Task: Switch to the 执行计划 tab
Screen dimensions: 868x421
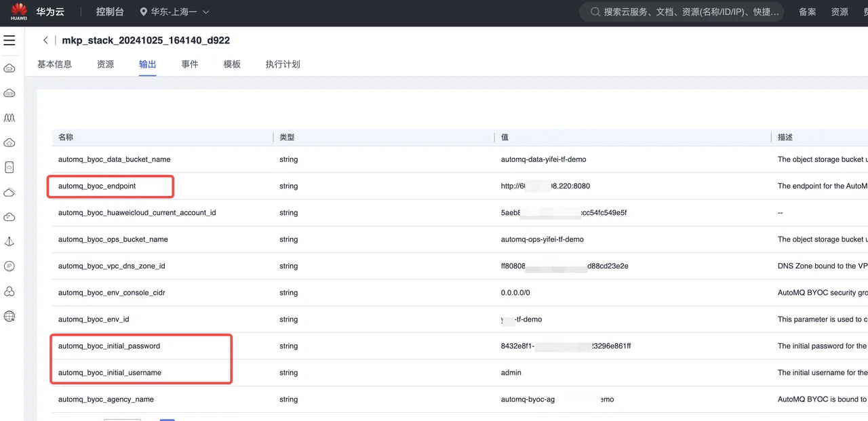Action: click(283, 64)
